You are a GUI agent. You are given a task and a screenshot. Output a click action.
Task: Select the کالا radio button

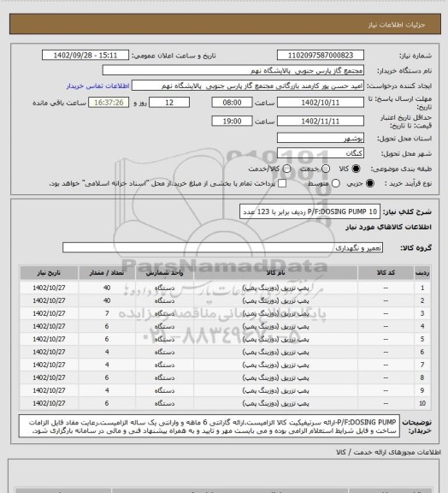(356, 169)
